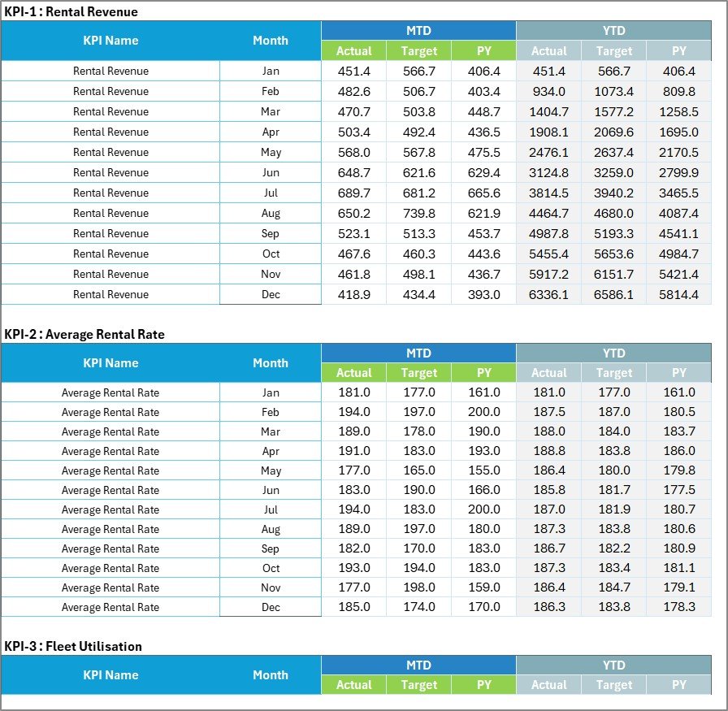Click the May MTD Actual value 568.0
This screenshot has height=711, width=728.
[353, 152]
